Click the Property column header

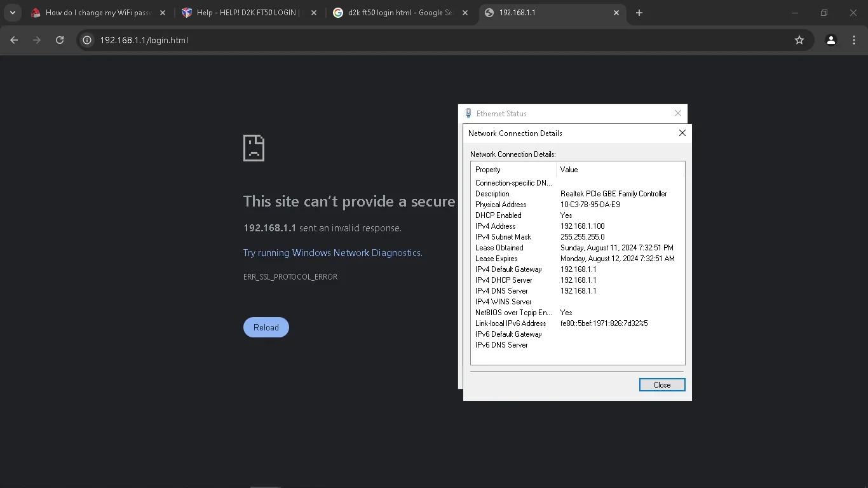click(513, 170)
